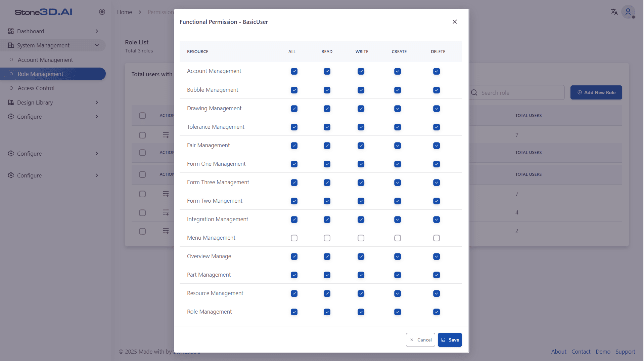The width and height of the screenshot is (644, 361).
Task: Open the Demo footer link
Action: [x=603, y=352]
